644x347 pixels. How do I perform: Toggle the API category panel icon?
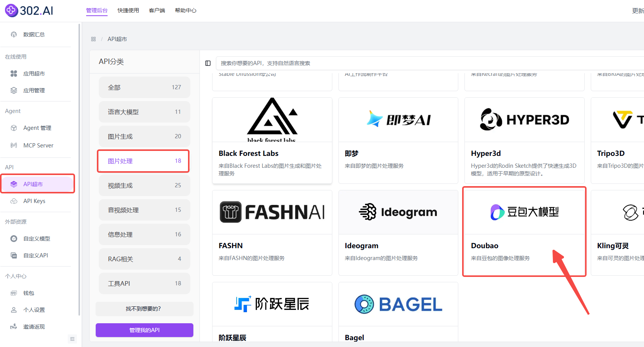(x=208, y=63)
